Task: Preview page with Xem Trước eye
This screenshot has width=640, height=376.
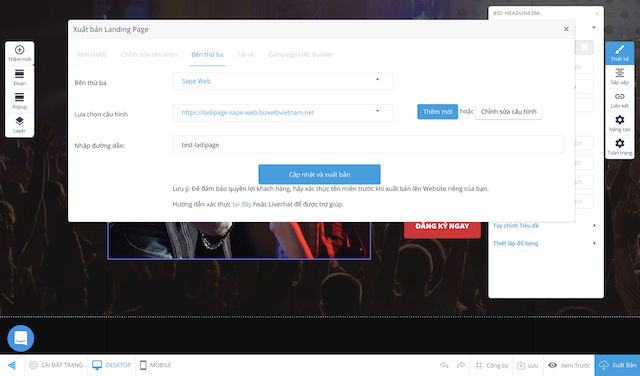Action: pyautogui.click(x=569, y=365)
